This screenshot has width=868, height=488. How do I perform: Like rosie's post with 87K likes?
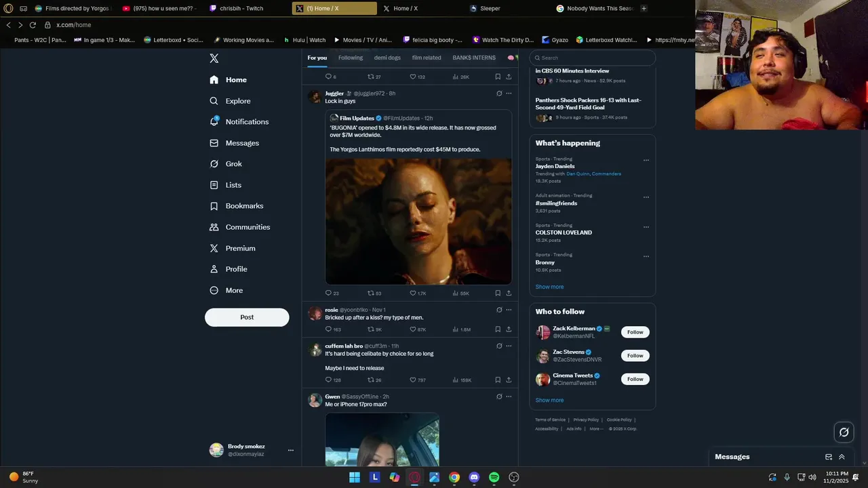[x=418, y=329]
